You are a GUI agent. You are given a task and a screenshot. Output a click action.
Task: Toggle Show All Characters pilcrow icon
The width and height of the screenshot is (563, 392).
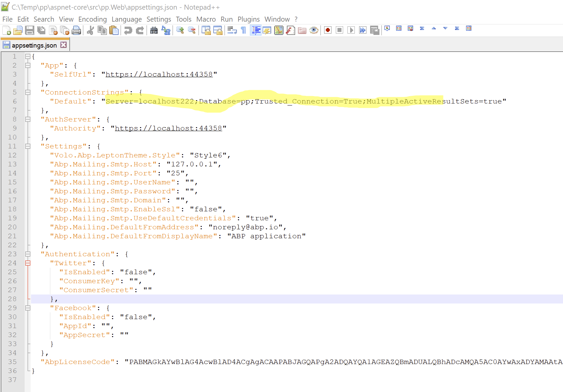244,30
